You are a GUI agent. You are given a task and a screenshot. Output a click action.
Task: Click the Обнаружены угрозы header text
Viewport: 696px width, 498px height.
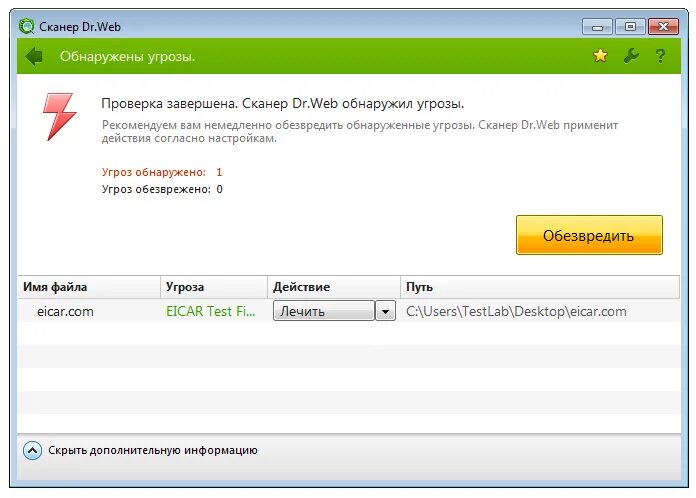127,57
